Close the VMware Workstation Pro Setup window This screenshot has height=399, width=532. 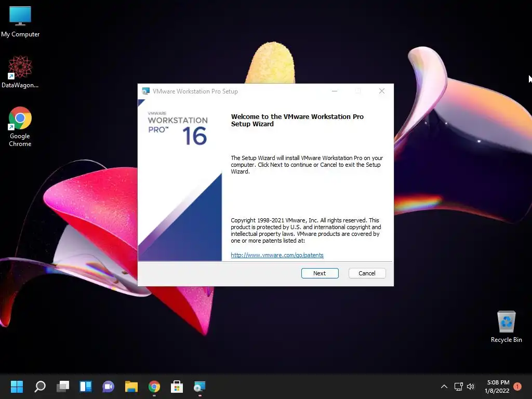pyautogui.click(x=382, y=91)
